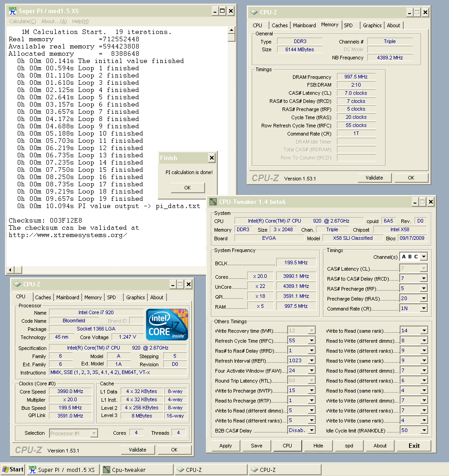
Task: Click Validate in the memory CPU-Z window
Action: click(374, 178)
